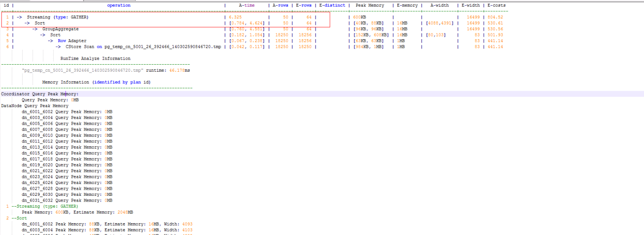Screen dimensions: 644x235
Task: Click the "Peak Memory" column header
Action: coord(370,6)
